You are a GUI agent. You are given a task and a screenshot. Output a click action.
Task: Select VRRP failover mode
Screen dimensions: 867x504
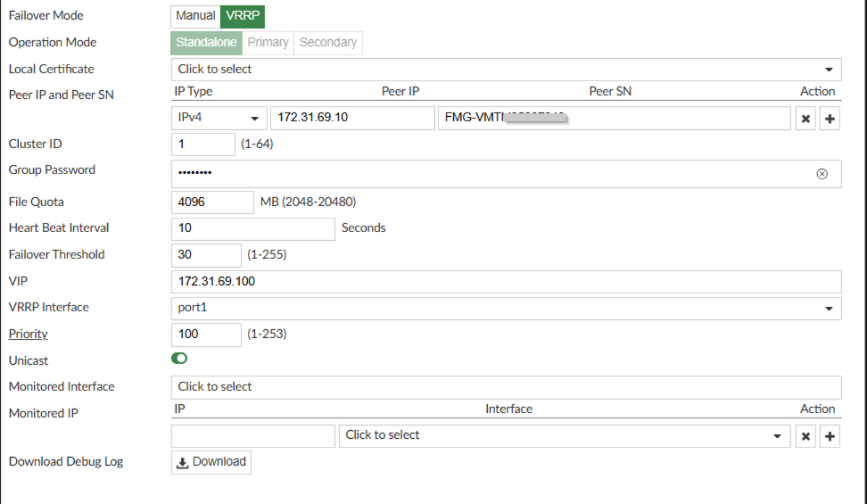click(243, 16)
